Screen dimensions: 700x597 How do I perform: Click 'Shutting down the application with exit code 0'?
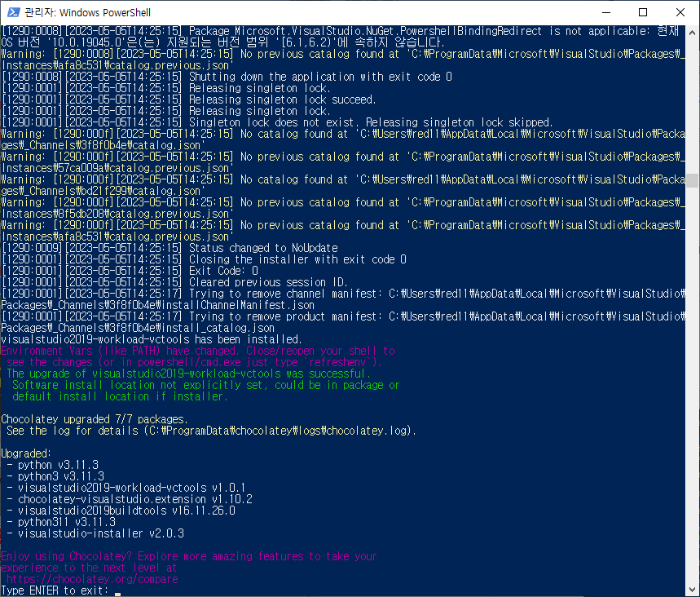(x=227, y=77)
